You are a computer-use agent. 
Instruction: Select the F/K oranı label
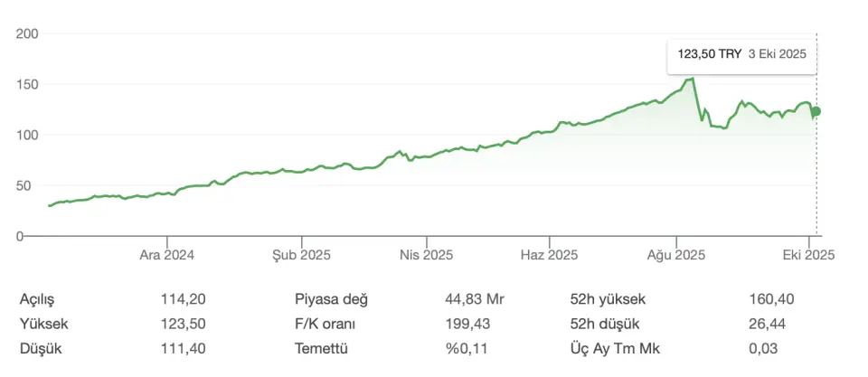[x=325, y=324]
